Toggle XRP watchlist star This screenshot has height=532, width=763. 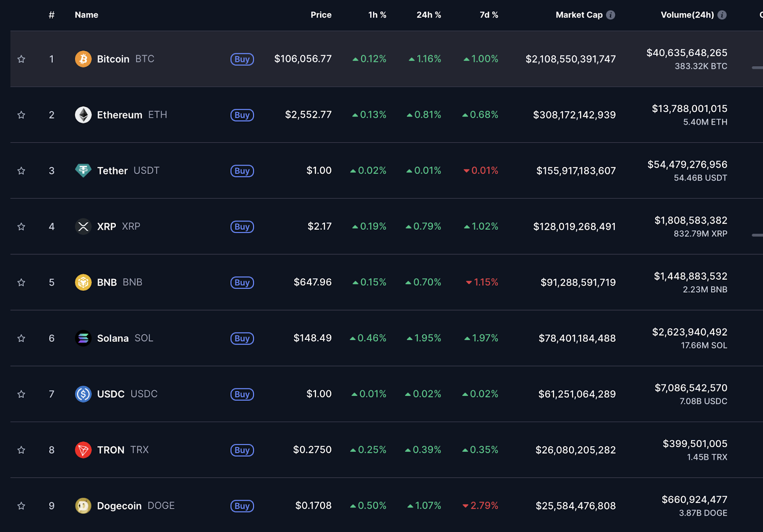tap(21, 226)
